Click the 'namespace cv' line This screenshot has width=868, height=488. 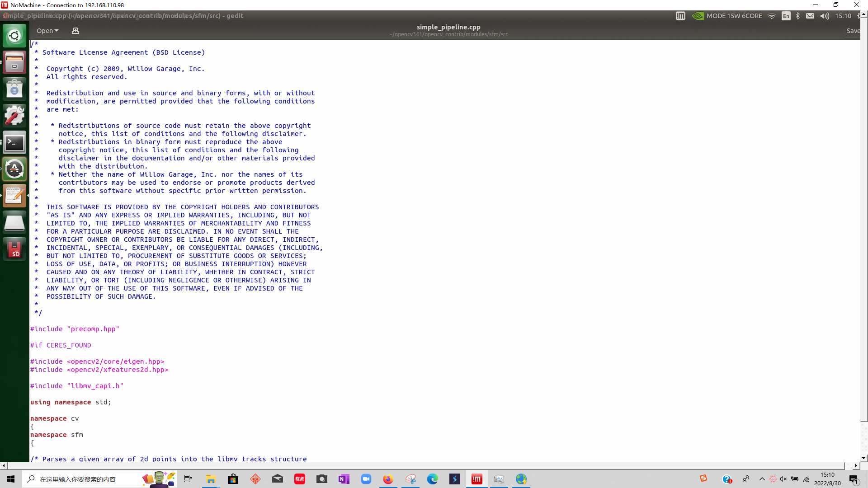55,418
